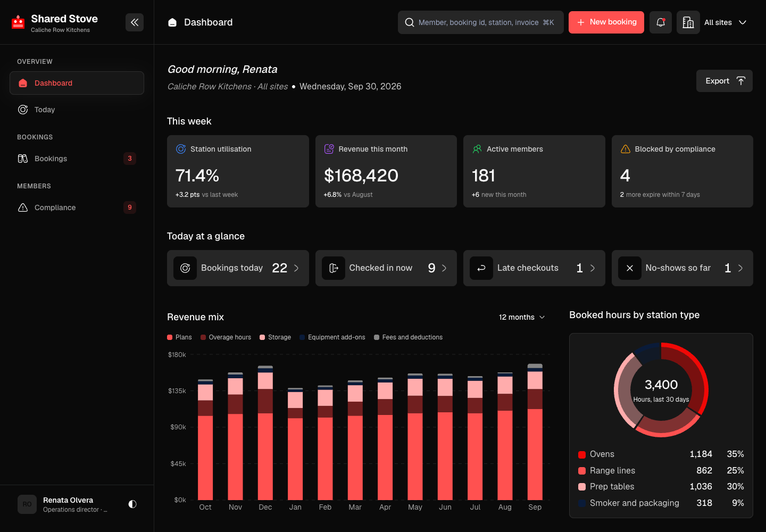Image resolution: width=766 pixels, height=532 pixels.
Task: Toggle the Storage legend series
Action: tap(275, 337)
